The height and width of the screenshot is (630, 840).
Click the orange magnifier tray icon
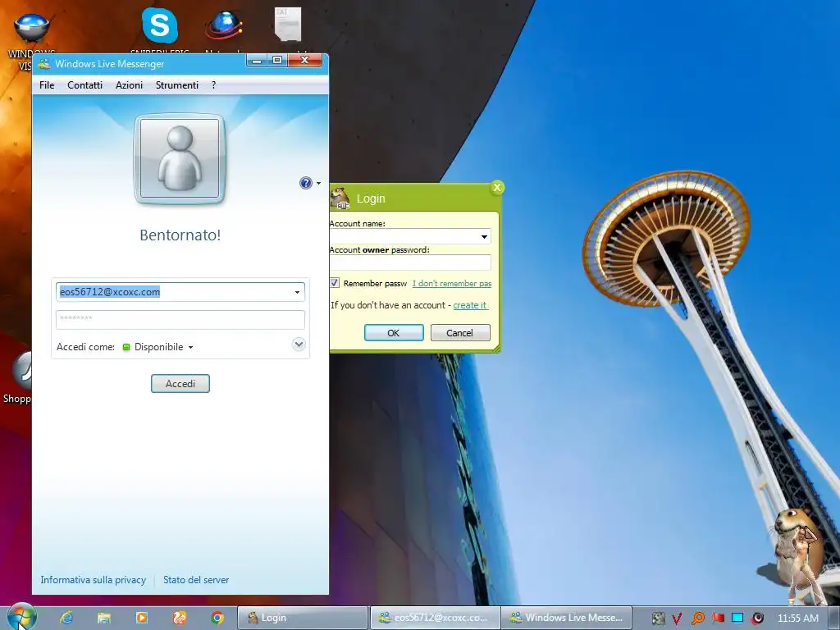click(x=697, y=619)
